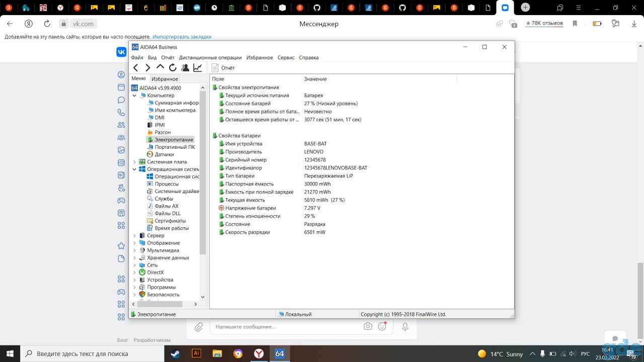Click tree panel horizontal scroll right arrow
Image resolution: width=644 pixels, height=362 pixels.
point(196,304)
